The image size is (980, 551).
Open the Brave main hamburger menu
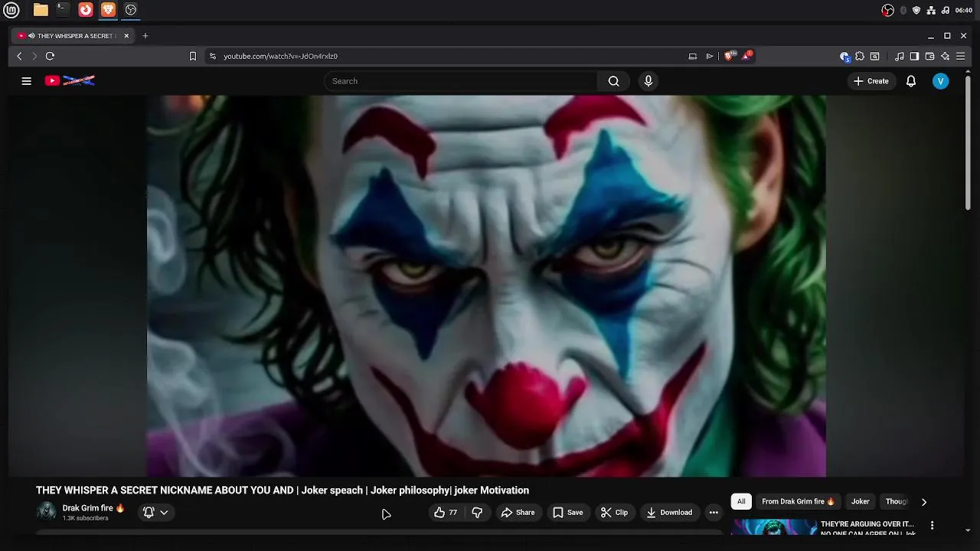(961, 56)
